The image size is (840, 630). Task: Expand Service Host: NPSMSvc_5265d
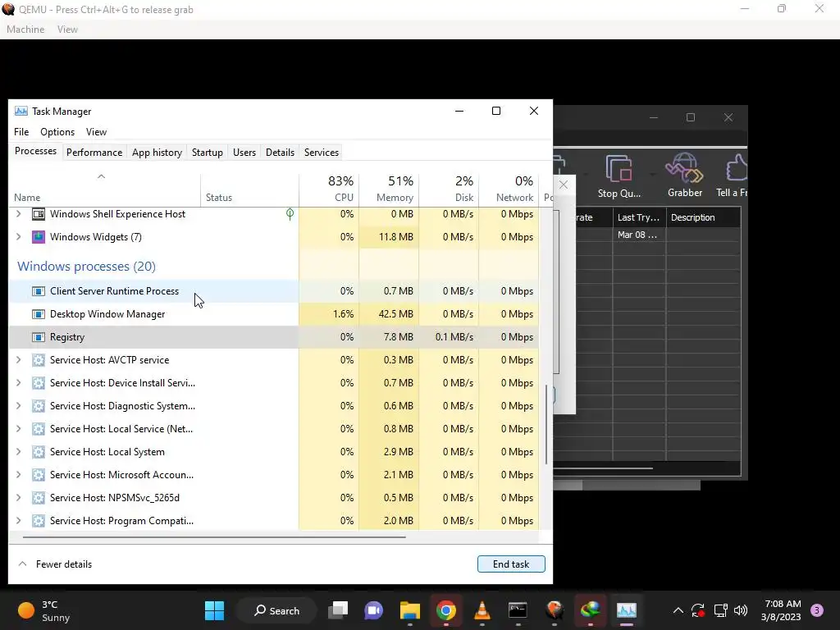pos(19,498)
